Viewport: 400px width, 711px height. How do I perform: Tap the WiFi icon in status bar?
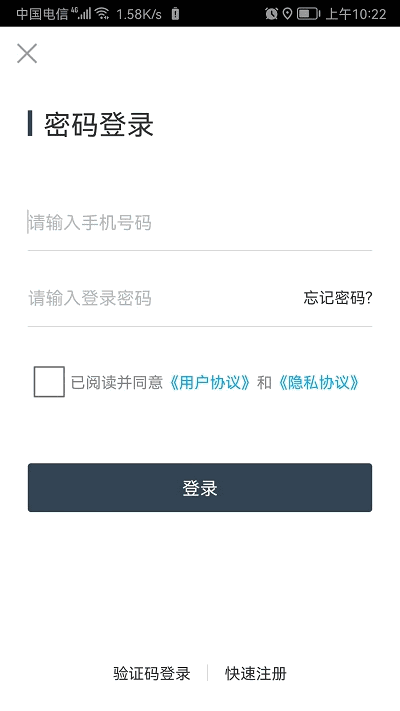click(102, 14)
